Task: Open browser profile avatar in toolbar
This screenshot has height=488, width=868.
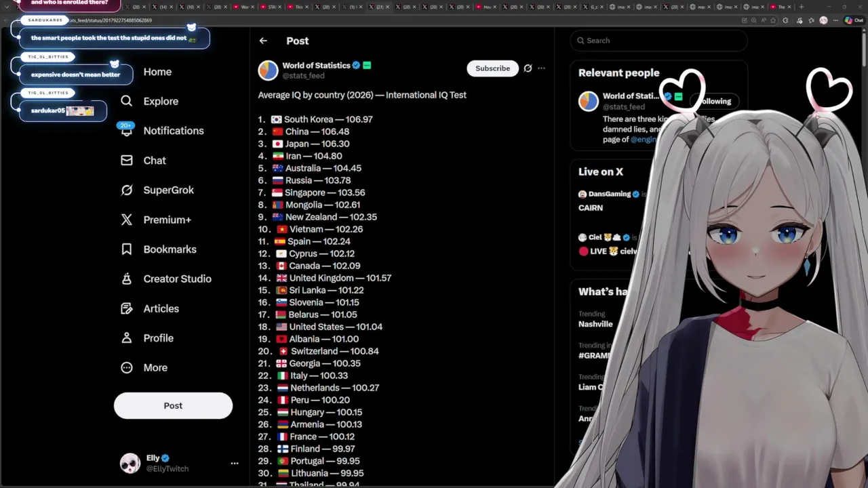Action: coord(823,20)
